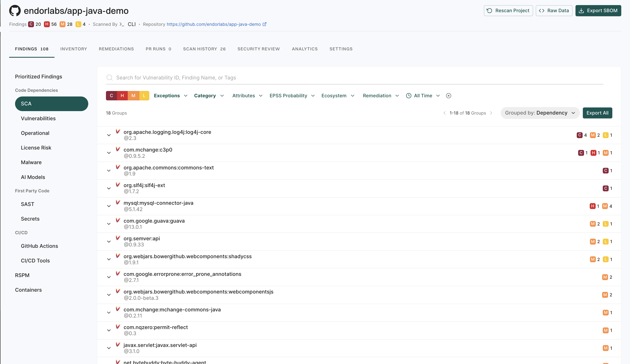
Task: Open the Category filter dropdown
Action: tap(209, 96)
